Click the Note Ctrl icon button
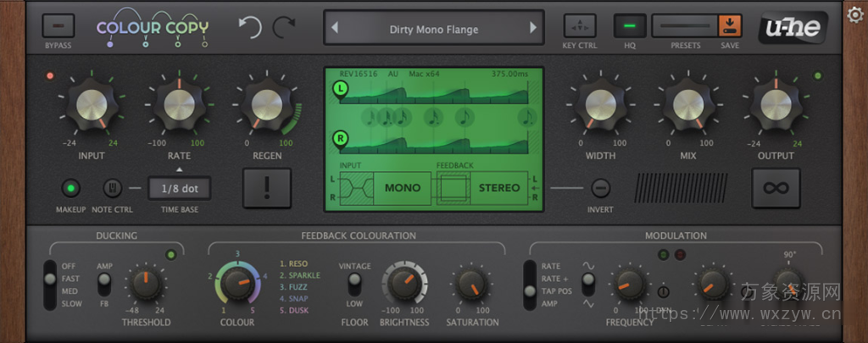The image size is (868, 343). point(112,188)
